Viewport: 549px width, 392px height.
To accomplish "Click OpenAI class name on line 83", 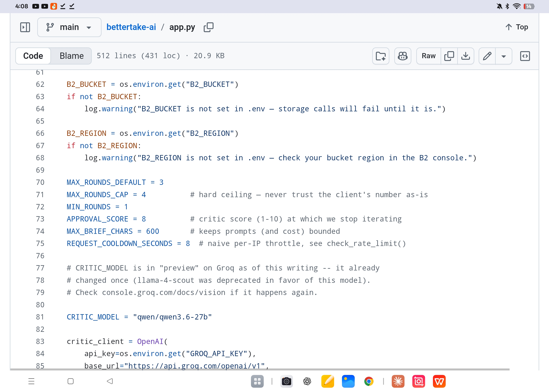I will point(150,341).
